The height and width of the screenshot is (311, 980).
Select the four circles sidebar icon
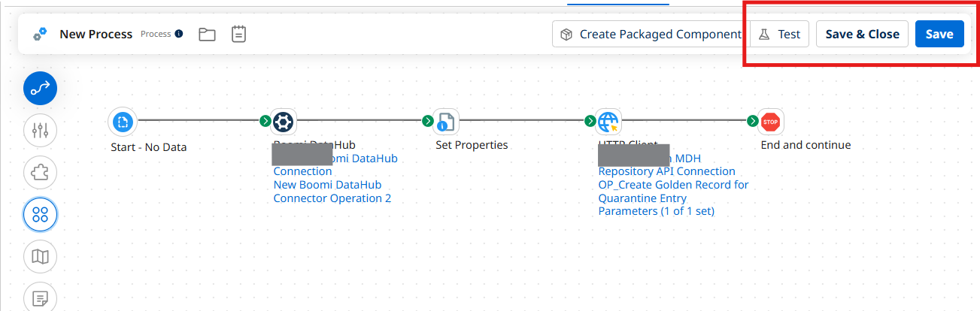41,215
